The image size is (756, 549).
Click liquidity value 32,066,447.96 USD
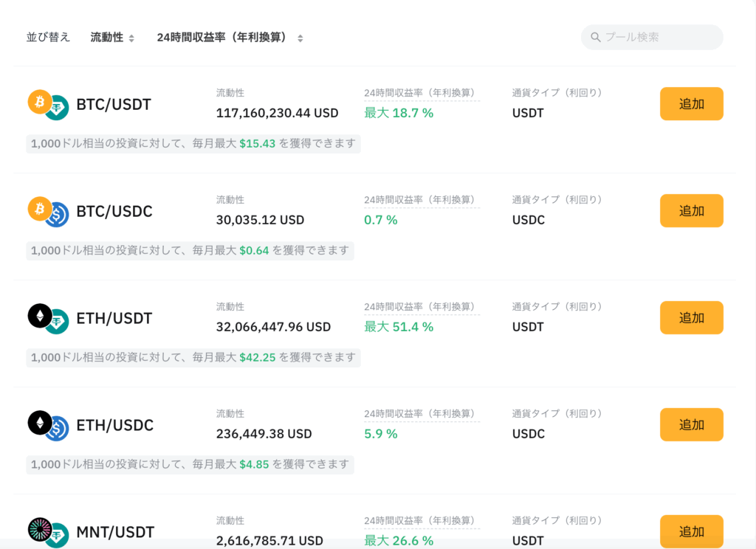pyautogui.click(x=273, y=328)
